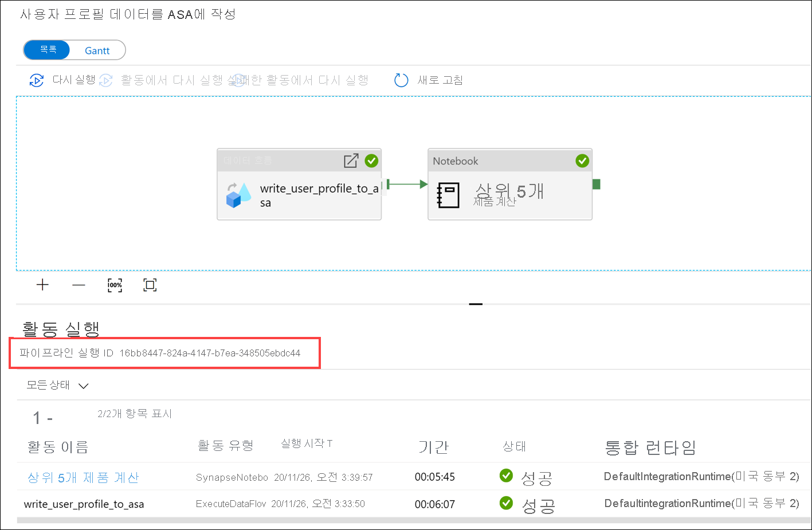Switch to the Gantt view
This screenshot has width=812, height=530.
point(97,50)
